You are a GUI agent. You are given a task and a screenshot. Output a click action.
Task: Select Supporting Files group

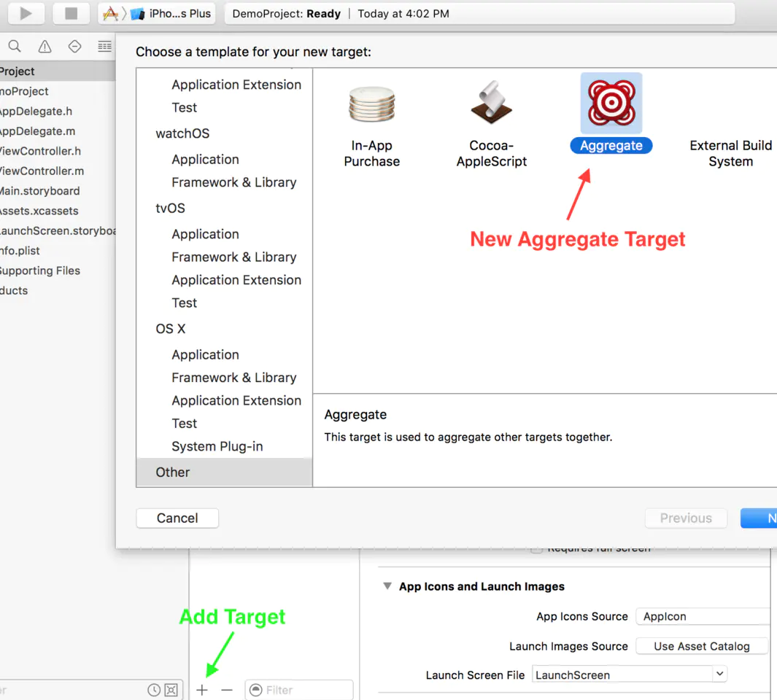[x=39, y=271]
